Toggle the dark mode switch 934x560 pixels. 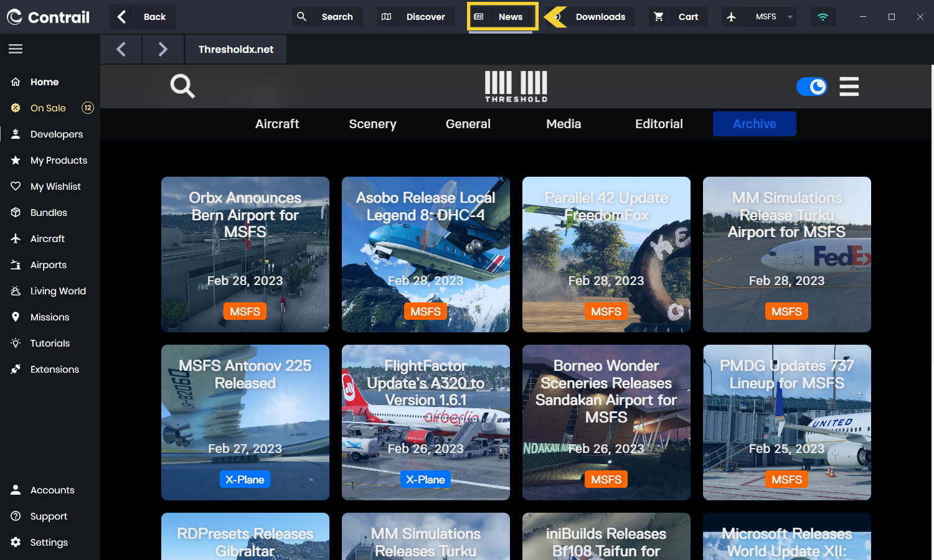click(811, 86)
